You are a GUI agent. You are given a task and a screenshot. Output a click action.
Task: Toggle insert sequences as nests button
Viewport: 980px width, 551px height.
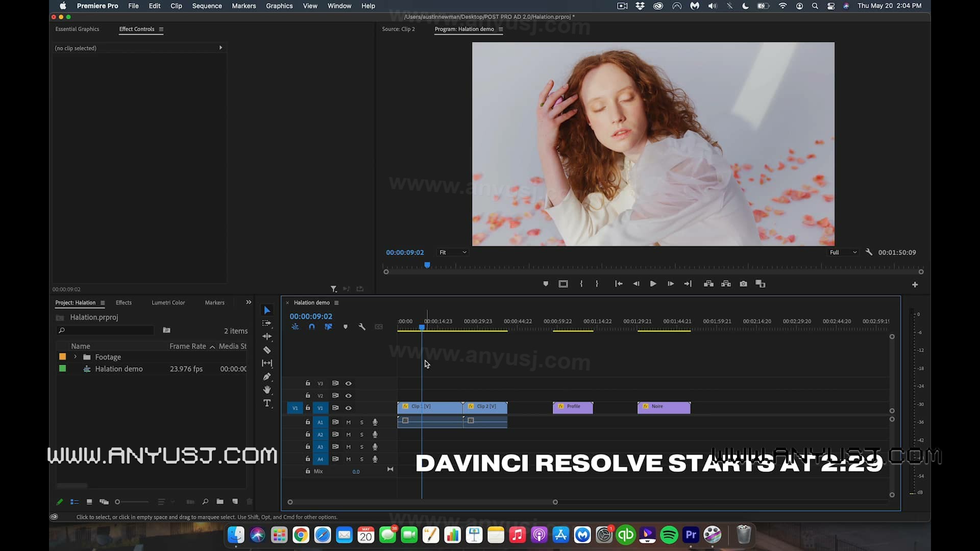295,327
